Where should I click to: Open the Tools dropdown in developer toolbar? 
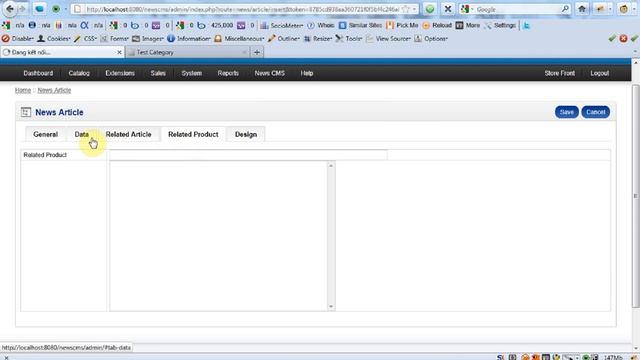(x=349, y=38)
